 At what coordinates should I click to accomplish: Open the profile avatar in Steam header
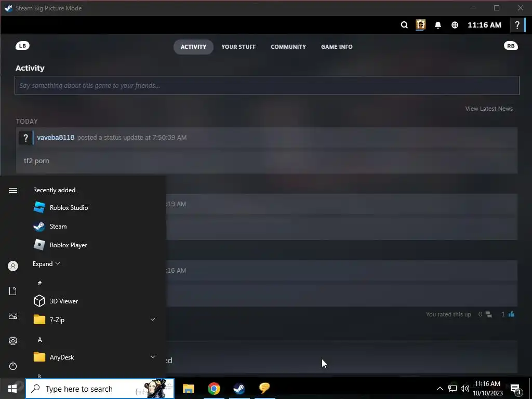[421, 25]
